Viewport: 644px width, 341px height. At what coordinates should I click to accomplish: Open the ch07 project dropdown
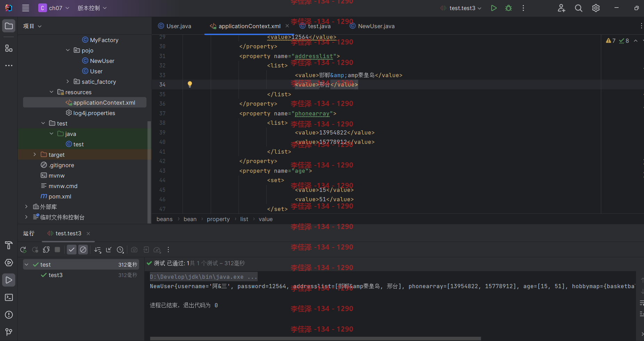tap(54, 8)
